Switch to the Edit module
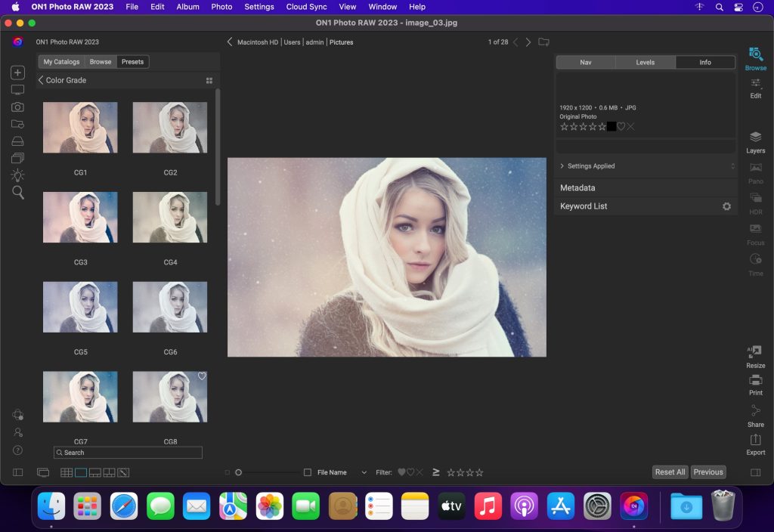Viewport: 774px width, 532px height. [755, 88]
